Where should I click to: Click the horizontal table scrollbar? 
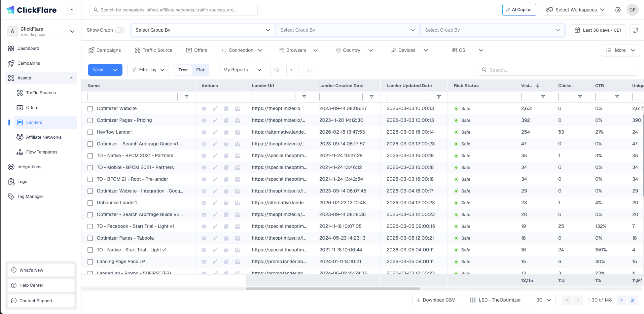tap(333, 289)
